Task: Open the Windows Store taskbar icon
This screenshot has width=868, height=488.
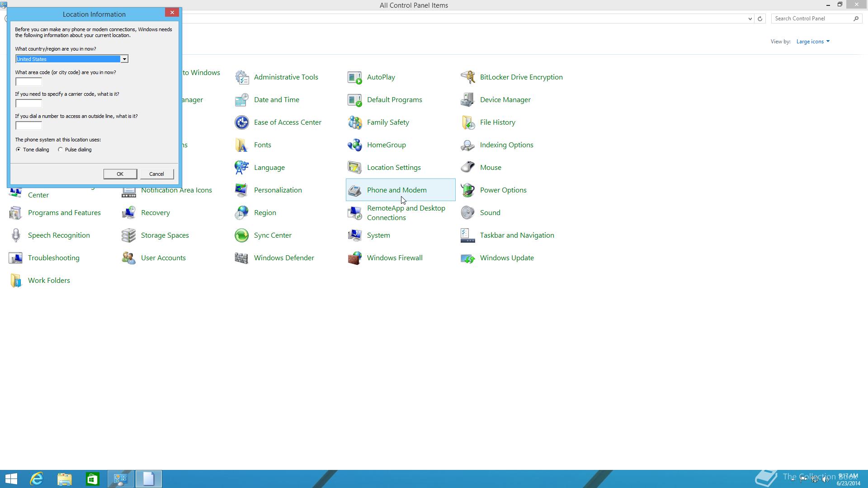Action: [93, 479]
